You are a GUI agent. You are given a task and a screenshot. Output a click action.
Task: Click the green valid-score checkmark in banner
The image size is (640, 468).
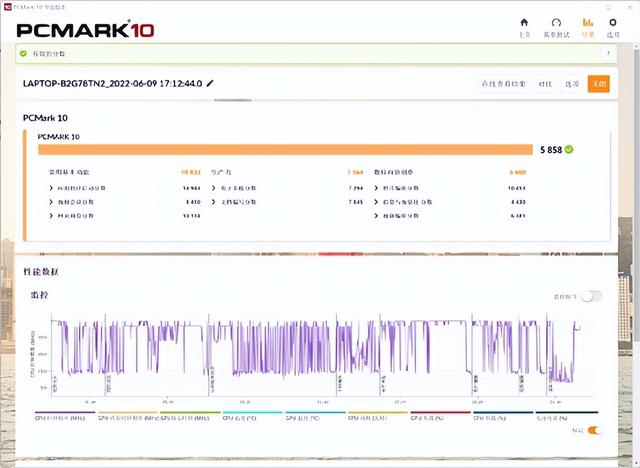point(23,53)
